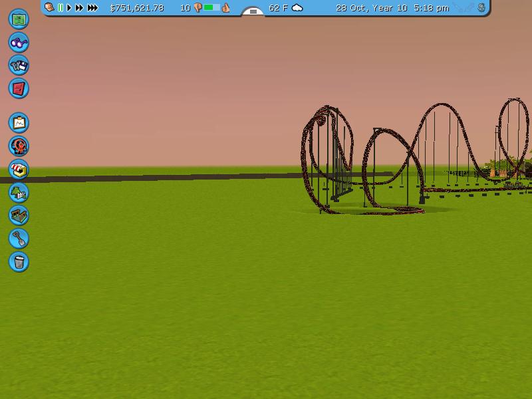This screenshot has width=532, height=399.
Task: Click the money balance $751,621.78
Action: coord(137,8)
